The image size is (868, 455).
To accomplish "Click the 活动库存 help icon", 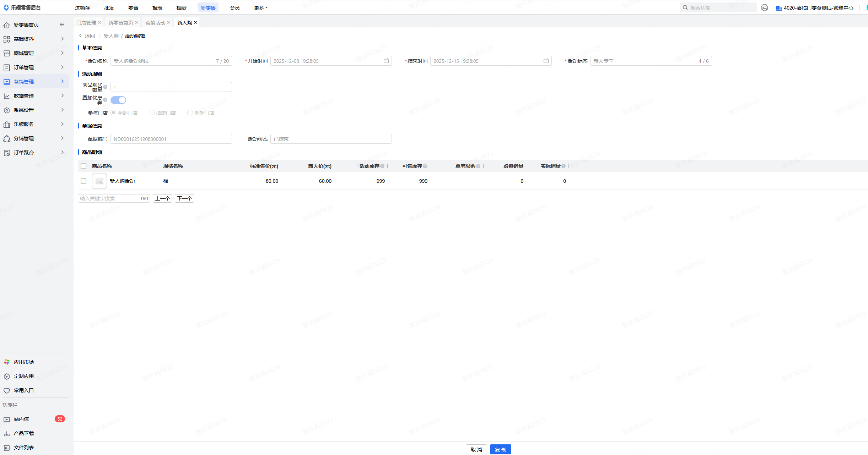I will point(382,166).
